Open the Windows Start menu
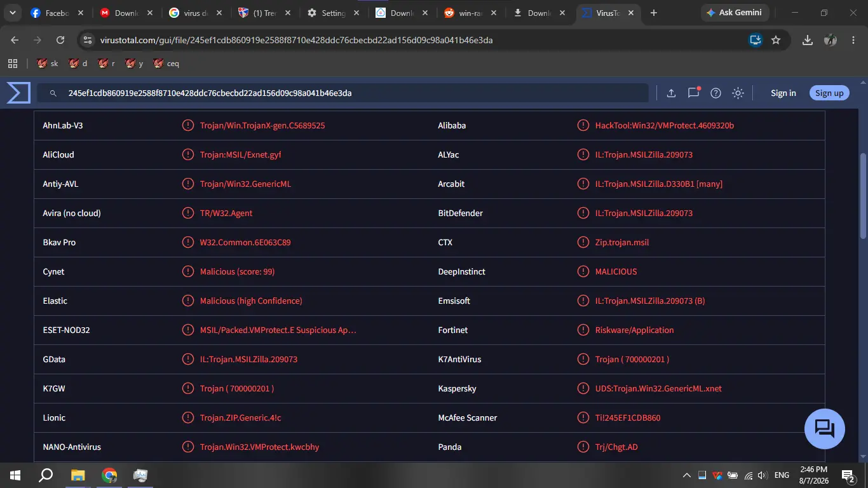The height and width of the screenshot is (488, 868). 15,475
